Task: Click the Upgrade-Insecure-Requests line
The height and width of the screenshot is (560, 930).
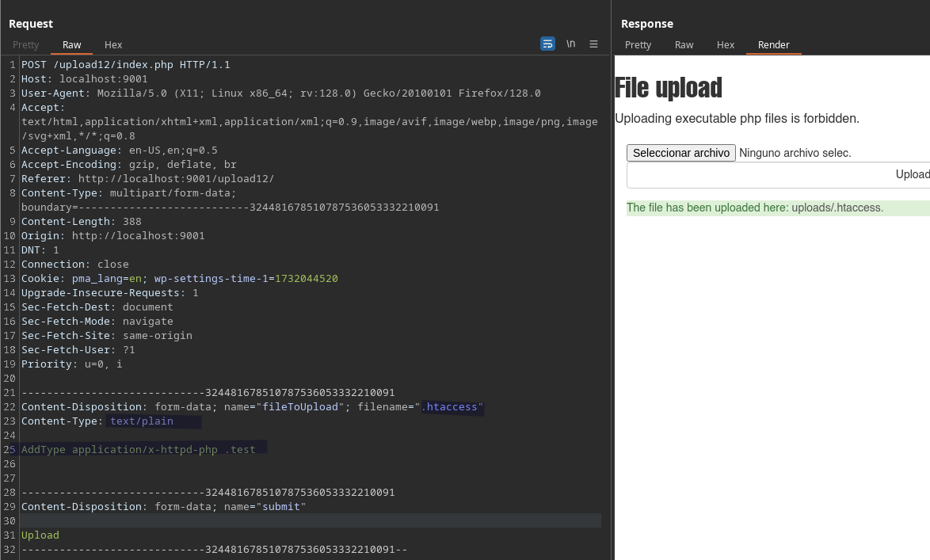Action: (110, 292)
